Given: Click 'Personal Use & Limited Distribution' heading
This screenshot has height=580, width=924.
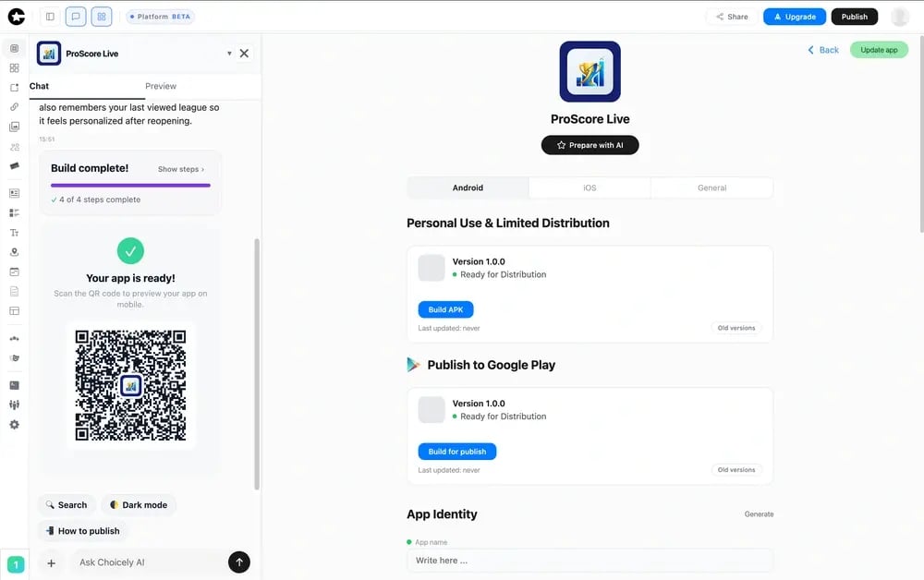Looking at the screenshot, I should pos(508,224).
